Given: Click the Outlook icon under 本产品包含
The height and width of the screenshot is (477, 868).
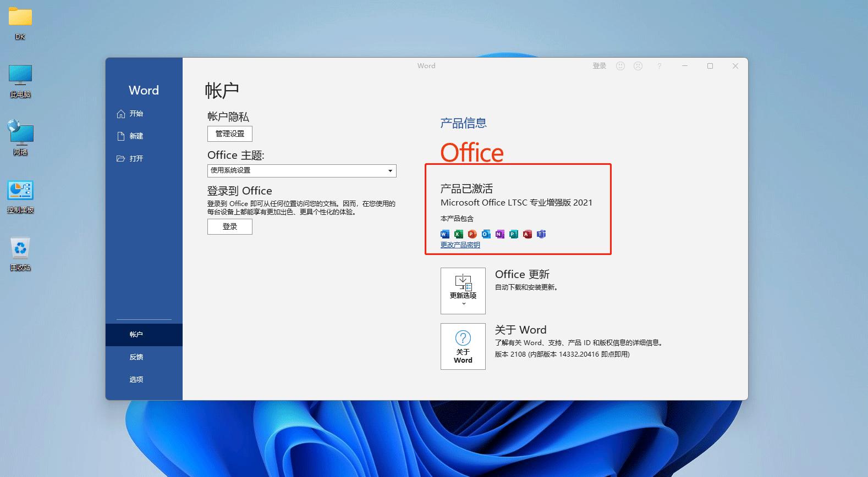Looking at the screenshot, I should click(x=486, y=234).
